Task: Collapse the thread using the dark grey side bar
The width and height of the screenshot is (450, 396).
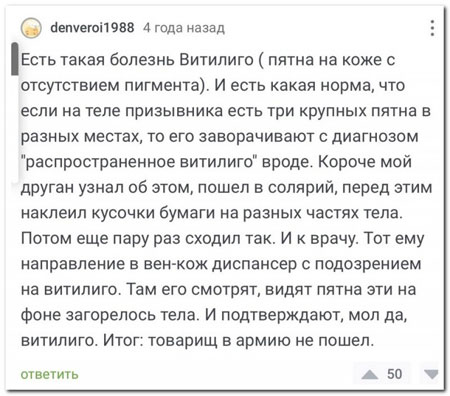Action: pos(14,59)
